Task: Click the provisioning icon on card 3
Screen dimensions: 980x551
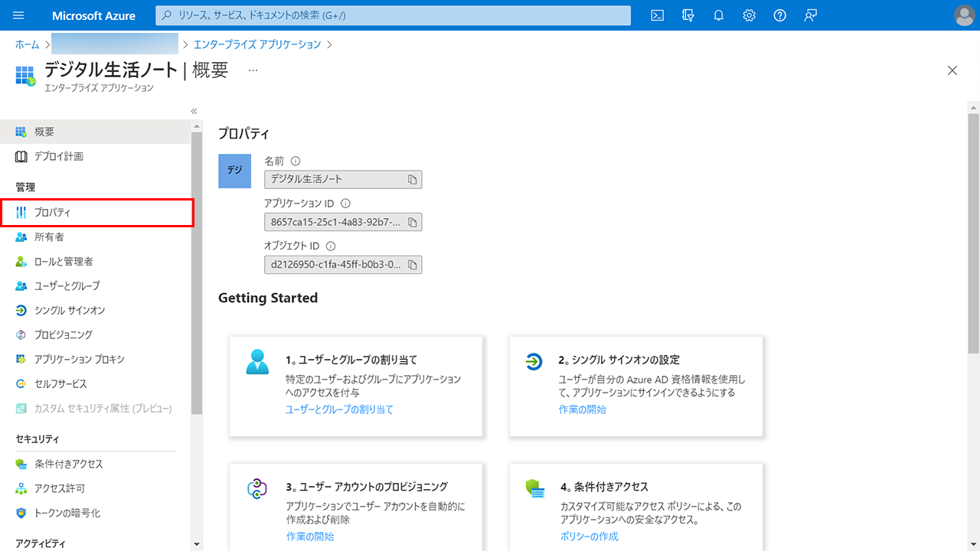Action: click(x=256, y=488)
